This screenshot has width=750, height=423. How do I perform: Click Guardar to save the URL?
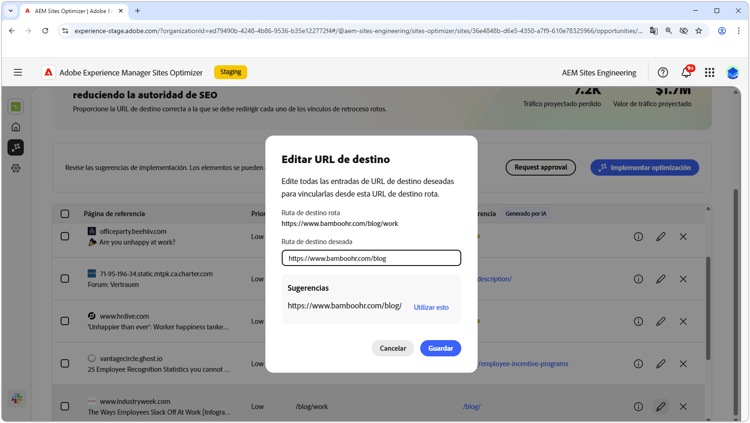pyautogui.click(x=440, y=348)
